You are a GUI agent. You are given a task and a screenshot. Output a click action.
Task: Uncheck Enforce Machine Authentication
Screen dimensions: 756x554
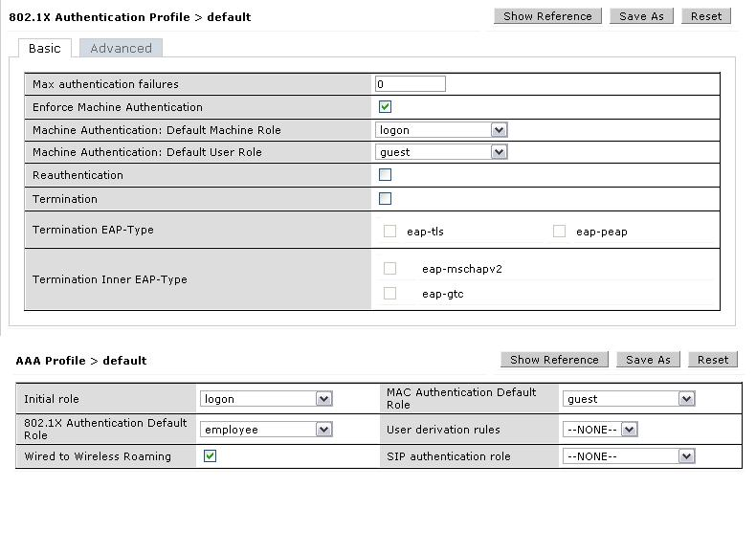tap(385, 107)
